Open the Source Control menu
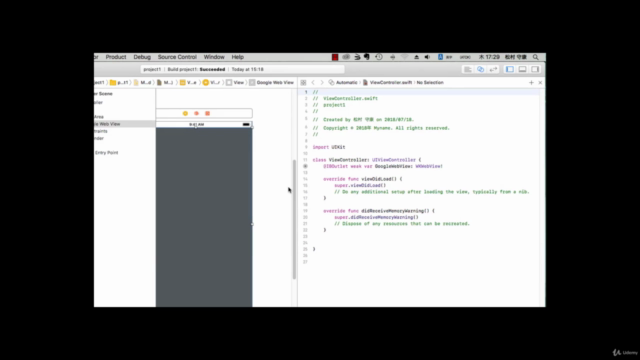The height and width of the screenshot is (360, 640). (177, 57)
